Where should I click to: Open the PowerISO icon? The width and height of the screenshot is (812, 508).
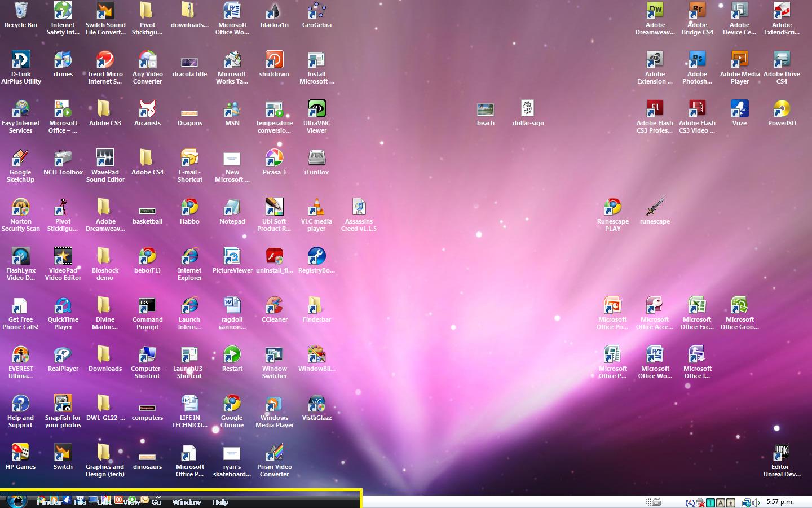point(782,113)
